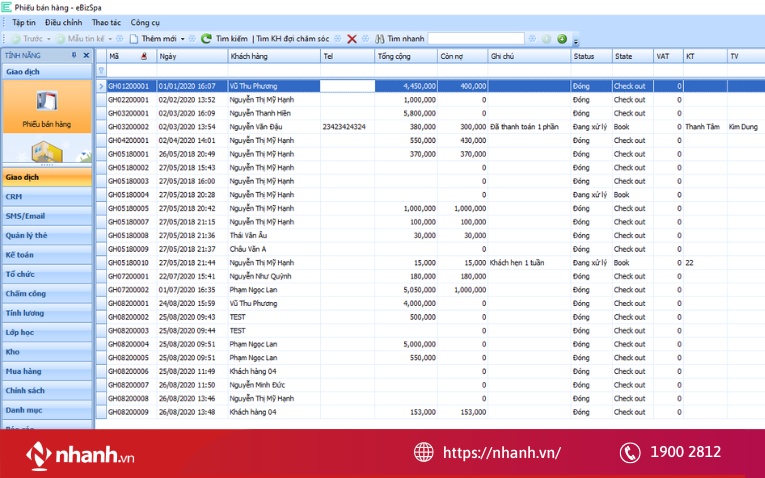Close the TÍNH NĂNG side panel
765x478 pixels.
click(86, 55)
